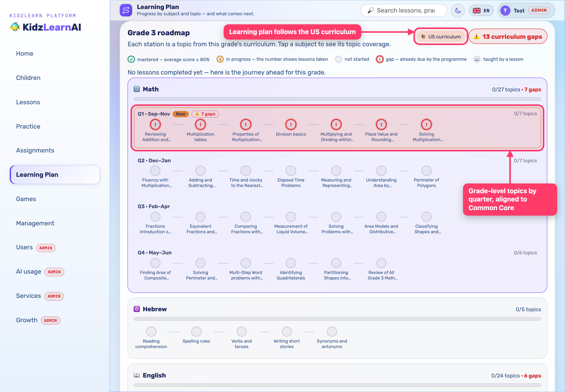565x392 pixels.
Task: Click the search lessons input field
Action: [x=404, y=11]
